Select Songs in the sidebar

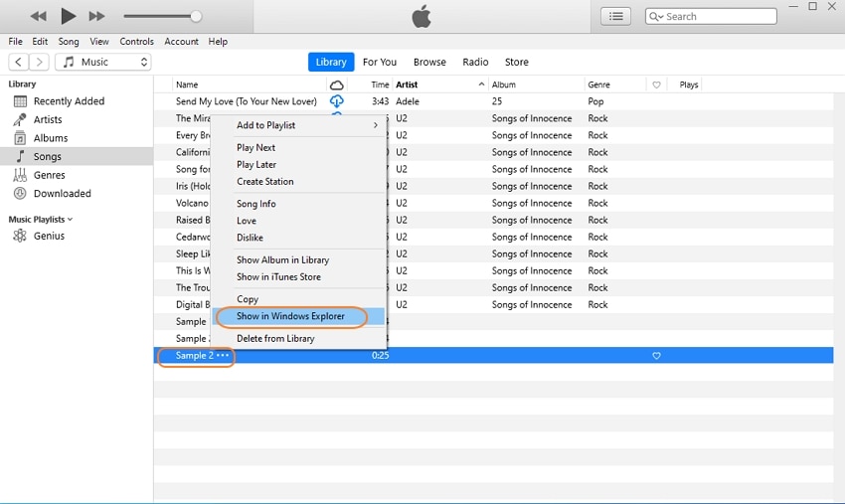[77, 156]
